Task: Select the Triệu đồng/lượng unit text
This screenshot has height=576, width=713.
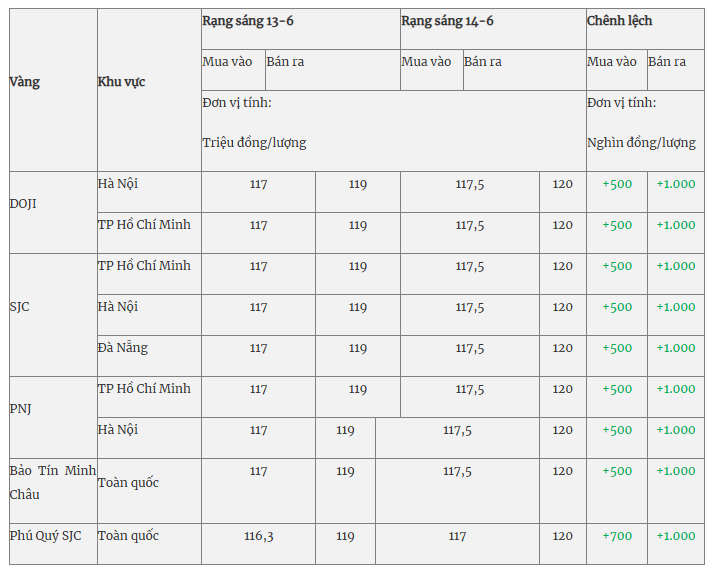Action: (x=255, y=143)
